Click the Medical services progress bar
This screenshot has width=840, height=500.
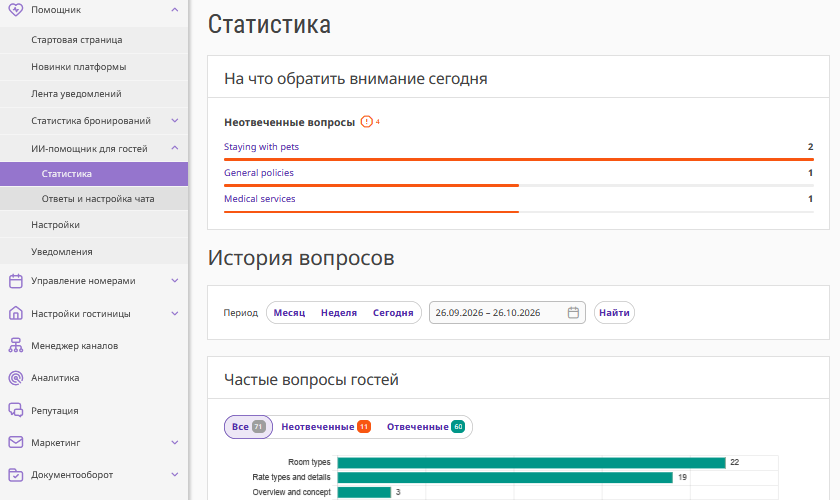pos(519,212)
